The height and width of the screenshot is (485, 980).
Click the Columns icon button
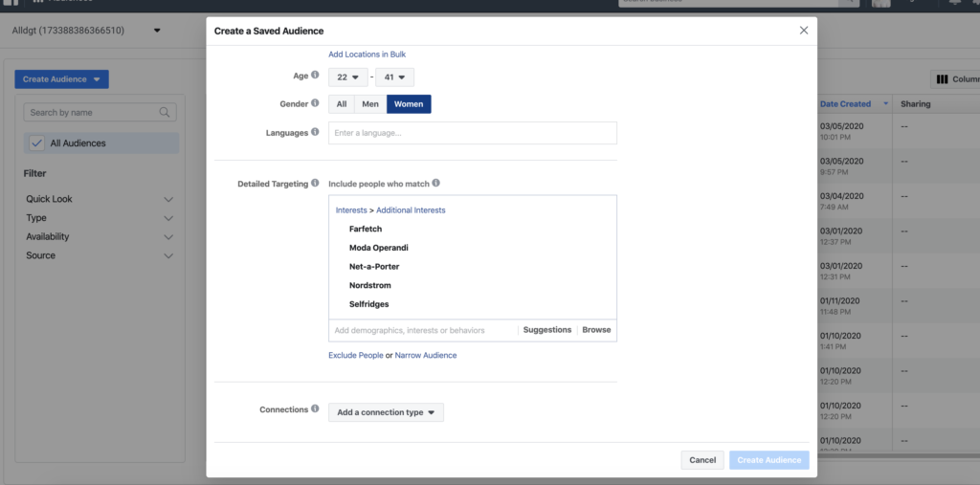(x=955, y=79)
